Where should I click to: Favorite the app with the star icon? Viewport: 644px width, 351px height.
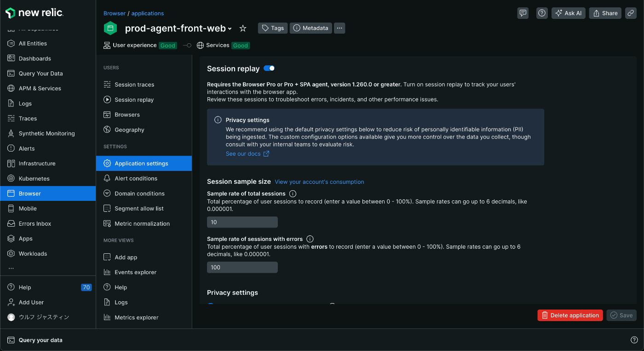(x=243, y=29)
